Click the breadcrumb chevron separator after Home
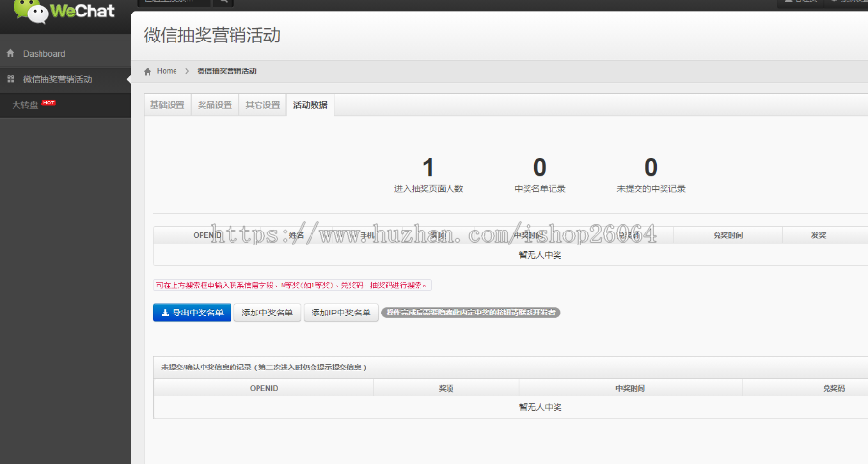The image size is (868, 464). coord(187,71)
